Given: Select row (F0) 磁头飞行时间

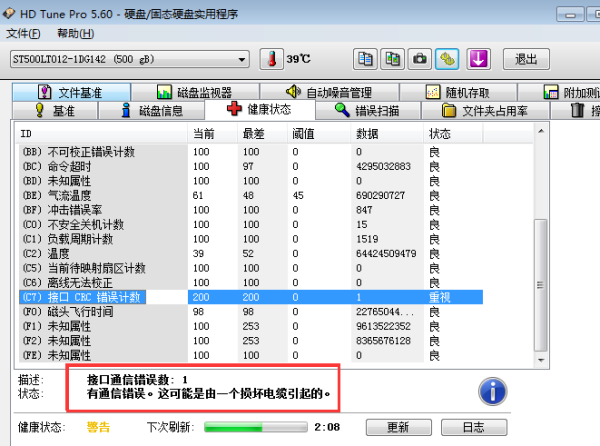Looking at the screenshot, I should (x=251, y=312).
